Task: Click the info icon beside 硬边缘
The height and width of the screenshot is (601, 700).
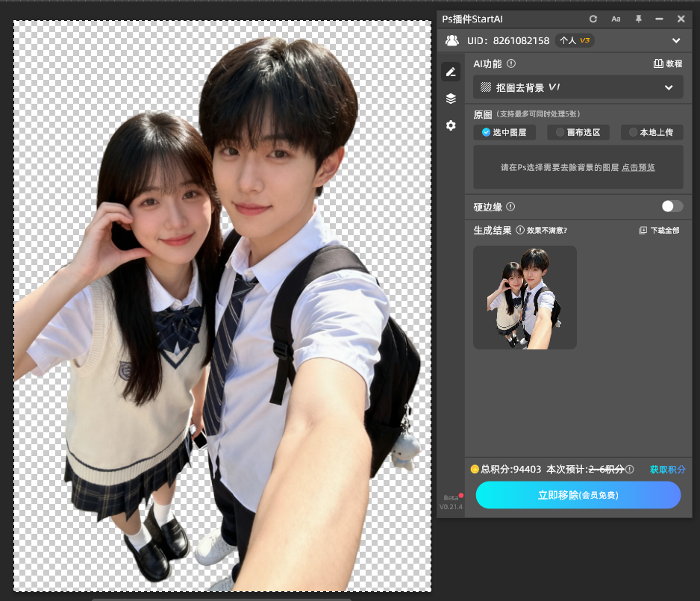Action: 511,207
